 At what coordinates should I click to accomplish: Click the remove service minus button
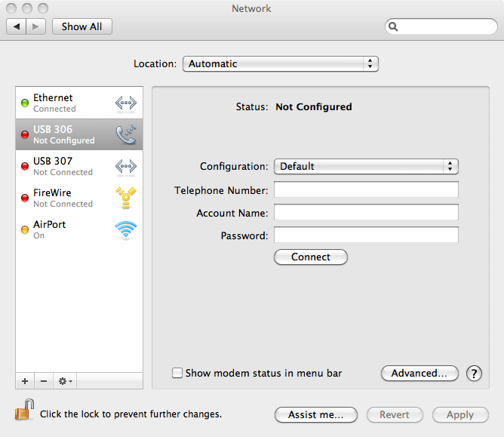tap(44, 381)
